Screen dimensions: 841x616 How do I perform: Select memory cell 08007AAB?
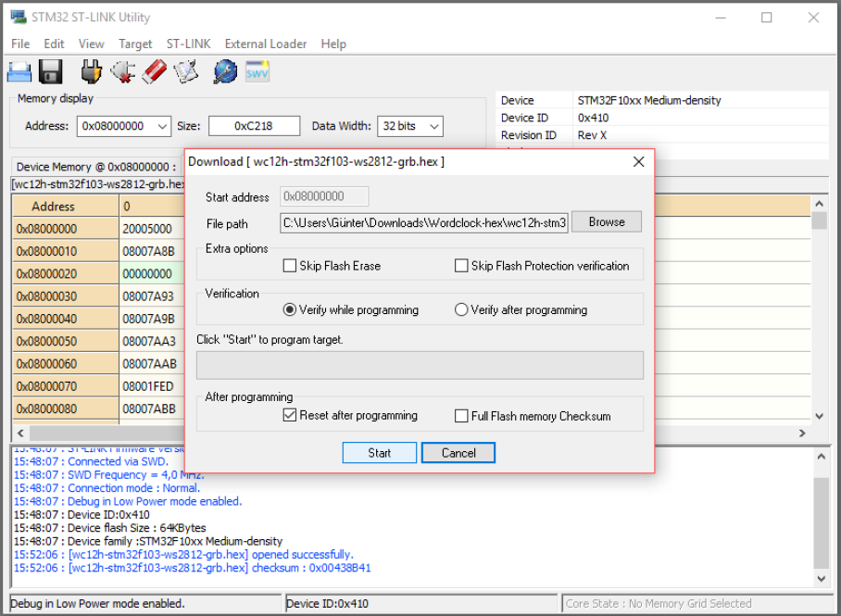click(152, 364)
